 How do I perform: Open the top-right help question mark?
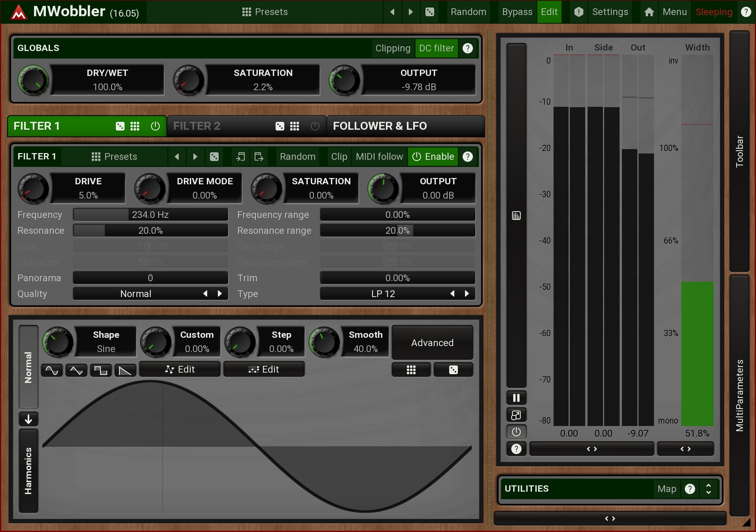[746, 12]
